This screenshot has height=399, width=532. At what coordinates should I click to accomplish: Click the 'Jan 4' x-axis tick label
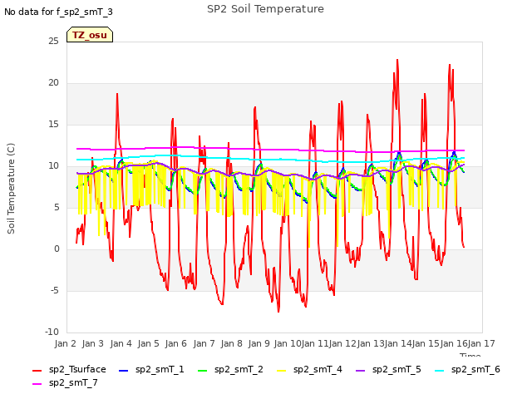point(121,343)
